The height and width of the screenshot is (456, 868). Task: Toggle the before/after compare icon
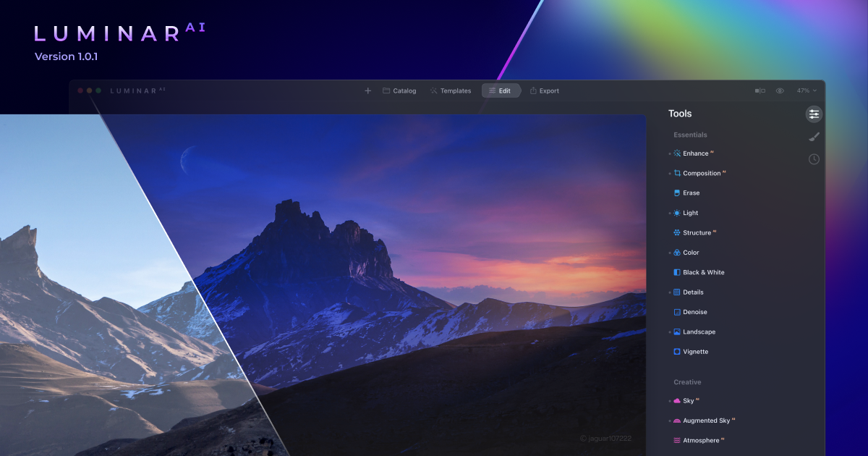(x=759, y=90)
